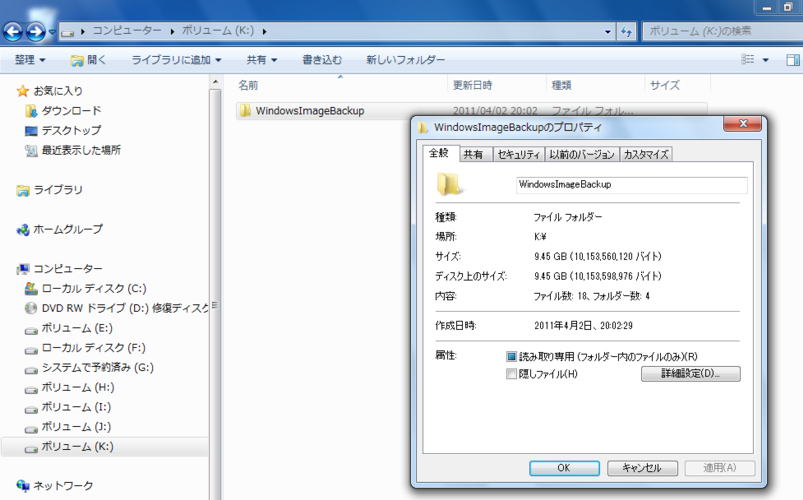Image resolution: width=803 pixels, height=500 pixels.
Task: Click the star icon of お気に入り
Action: [x=23, y=91]
